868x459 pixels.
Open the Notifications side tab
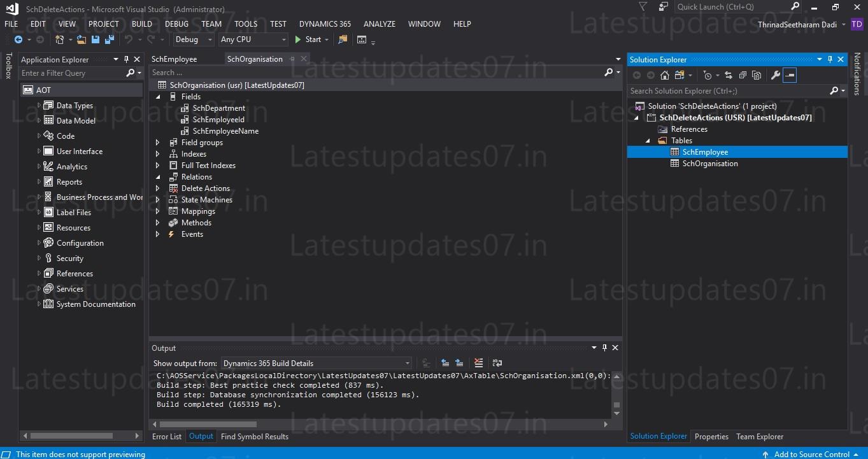pyautogui.click(x=857, y=74)
